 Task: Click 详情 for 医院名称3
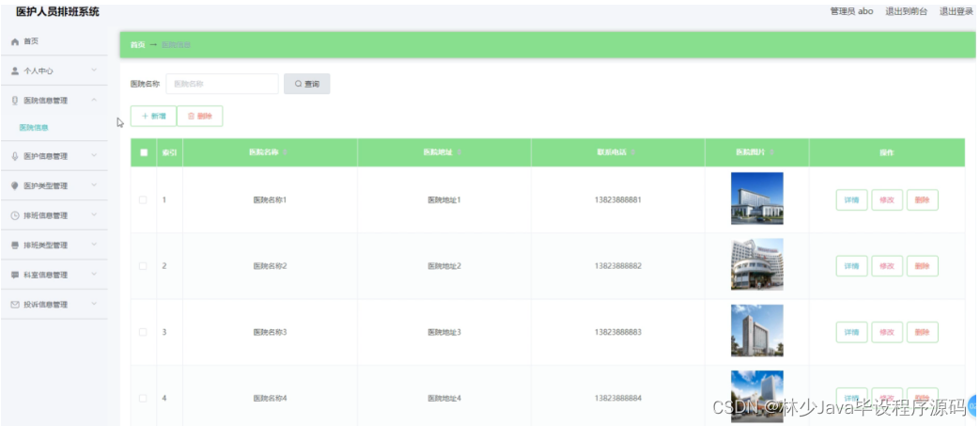(x=852, y=332)
